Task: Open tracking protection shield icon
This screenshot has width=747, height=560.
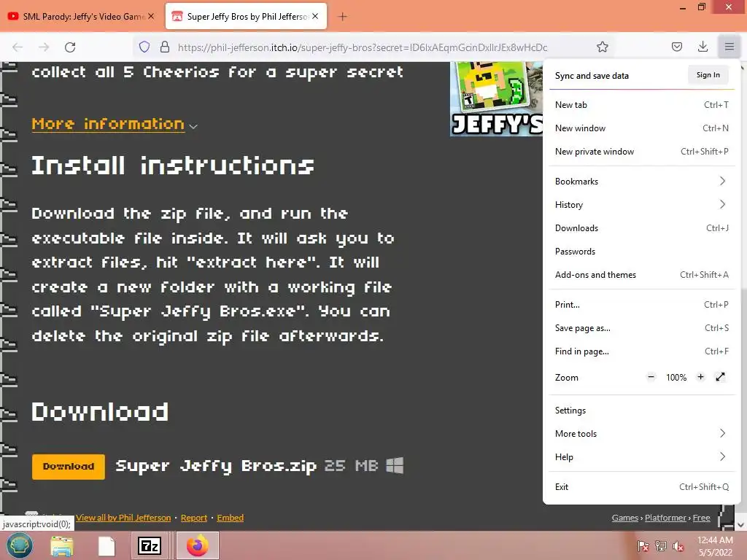Action: click(144, 47)
